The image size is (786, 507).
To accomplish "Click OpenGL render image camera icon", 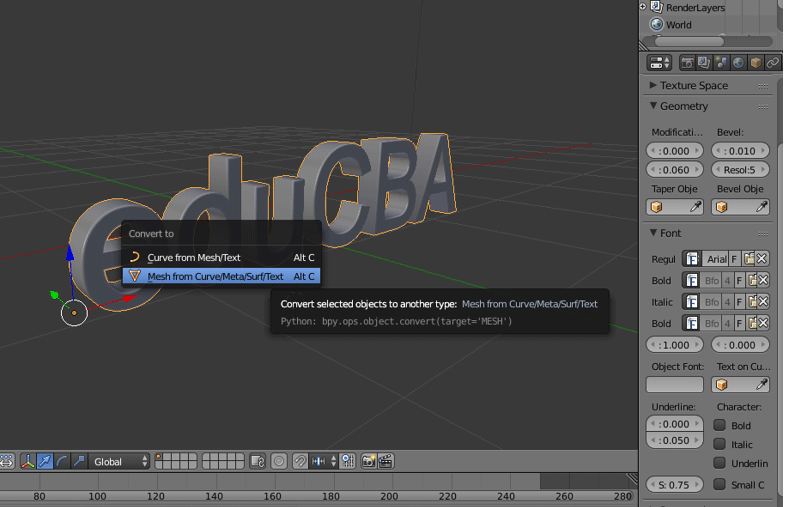I will tap(368, 461).
